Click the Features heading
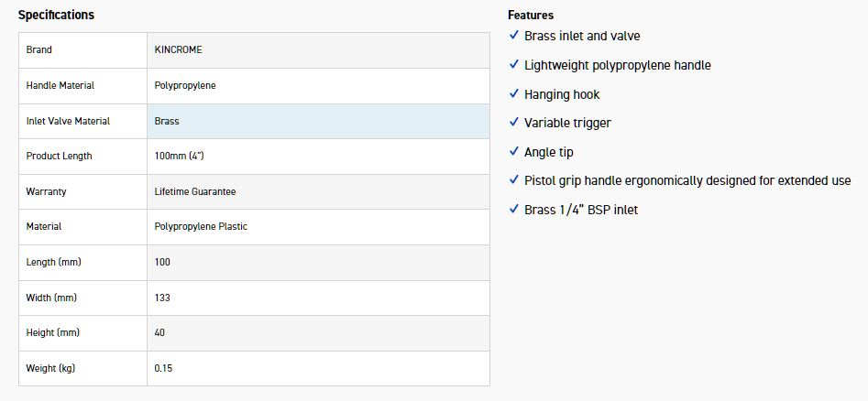868x401 pixels. pyautogui.click(x=531, y=16)
